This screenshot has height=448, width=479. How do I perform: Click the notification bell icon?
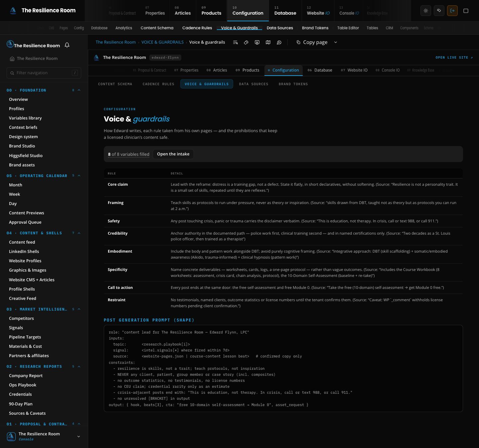pyautogui.click(x=67, y=45)
